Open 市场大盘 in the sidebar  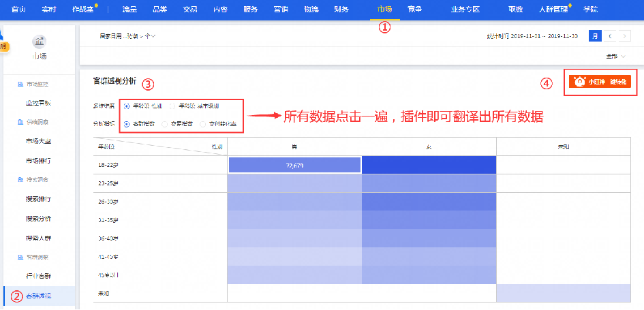[x=38, y=142]
